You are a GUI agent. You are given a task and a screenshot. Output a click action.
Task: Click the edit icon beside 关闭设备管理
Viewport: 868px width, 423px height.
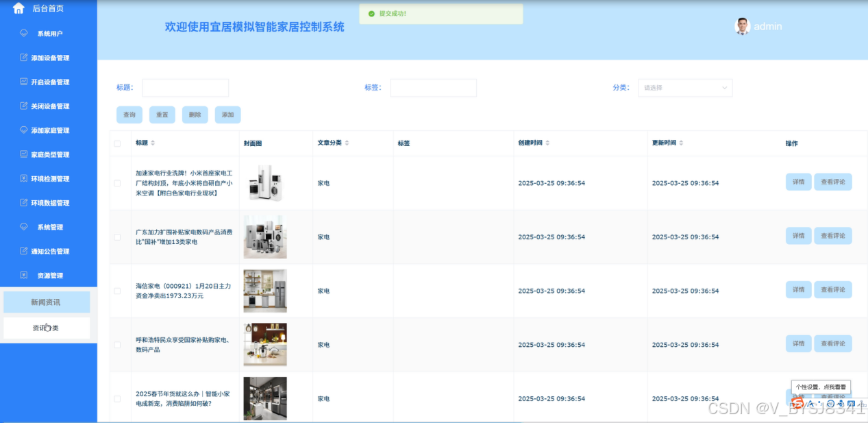(x=24, y=106)
